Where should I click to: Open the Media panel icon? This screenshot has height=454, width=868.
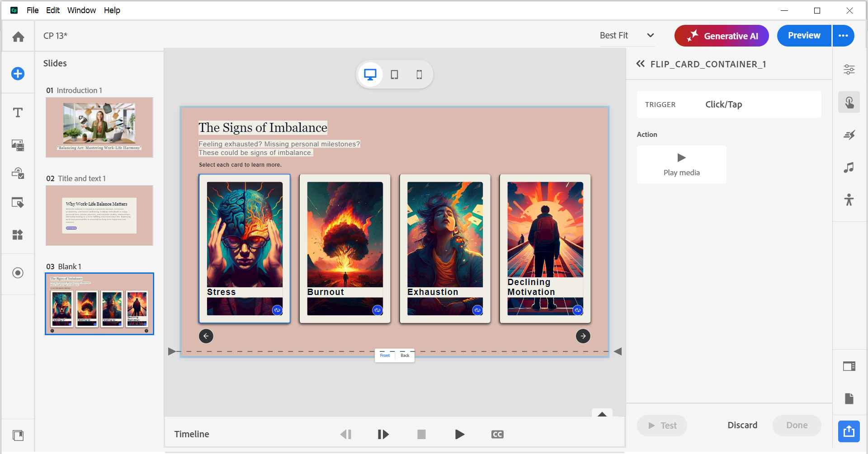pos(18,145)
